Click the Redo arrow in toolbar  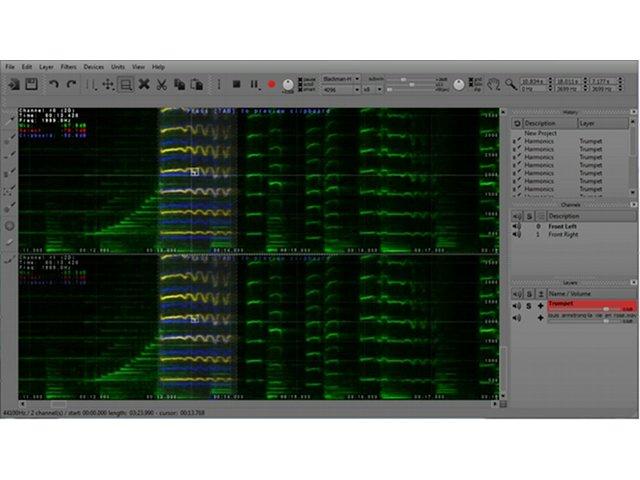coord(70,85)
